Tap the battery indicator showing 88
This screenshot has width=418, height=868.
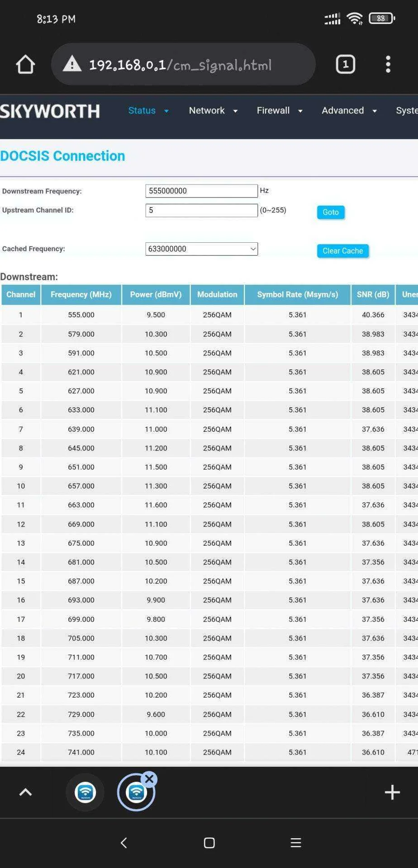tap(382, 19)
